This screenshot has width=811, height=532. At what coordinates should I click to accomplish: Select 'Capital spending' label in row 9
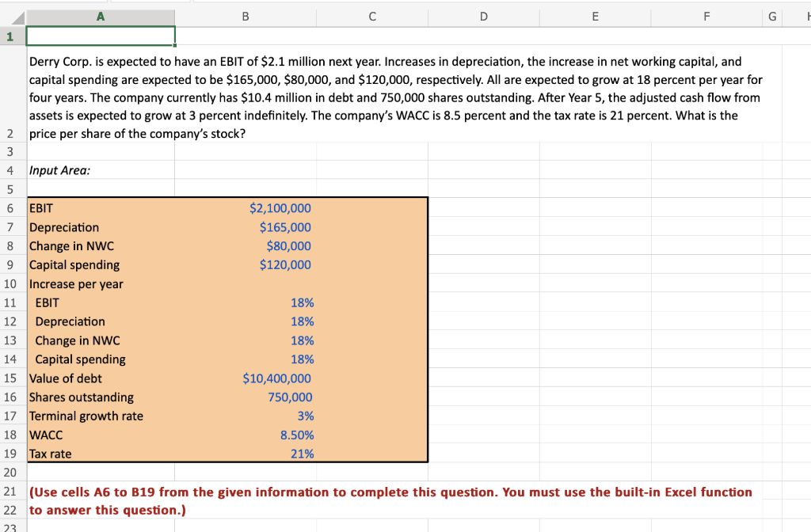[x=74, y=264]
